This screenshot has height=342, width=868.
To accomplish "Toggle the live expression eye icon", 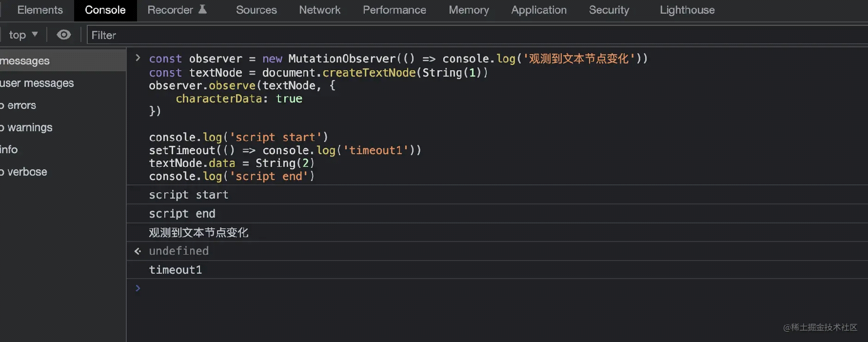I will [64, 35].
